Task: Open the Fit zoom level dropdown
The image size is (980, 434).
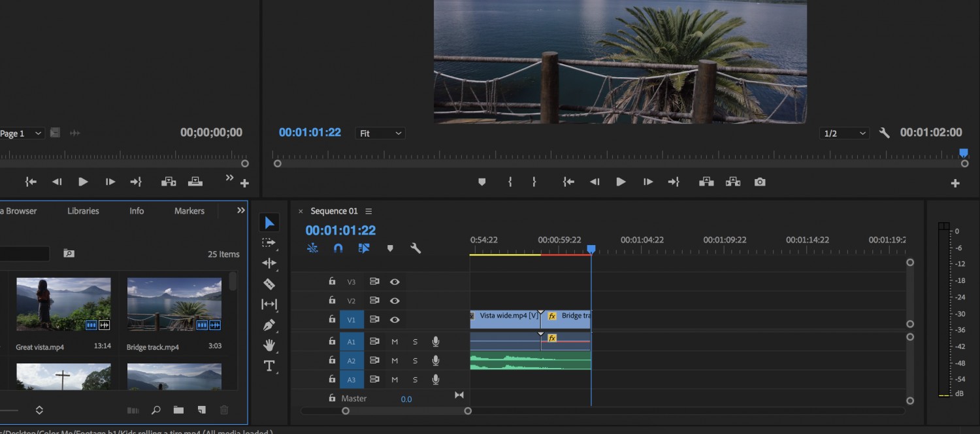Action: click(380, 133)
